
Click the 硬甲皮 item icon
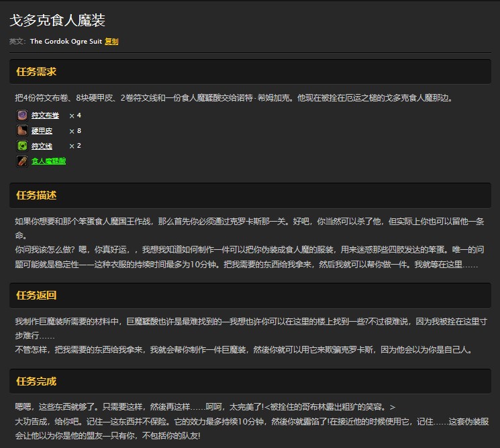point(22,130)
